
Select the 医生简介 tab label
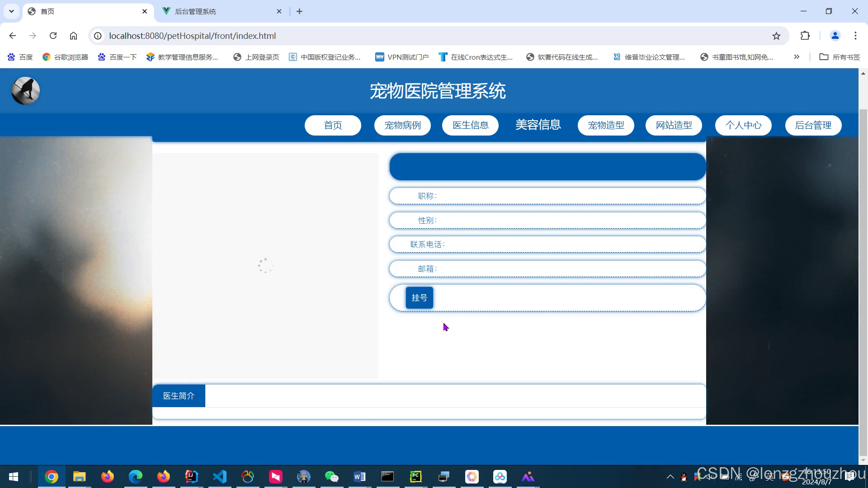(179, 396)
